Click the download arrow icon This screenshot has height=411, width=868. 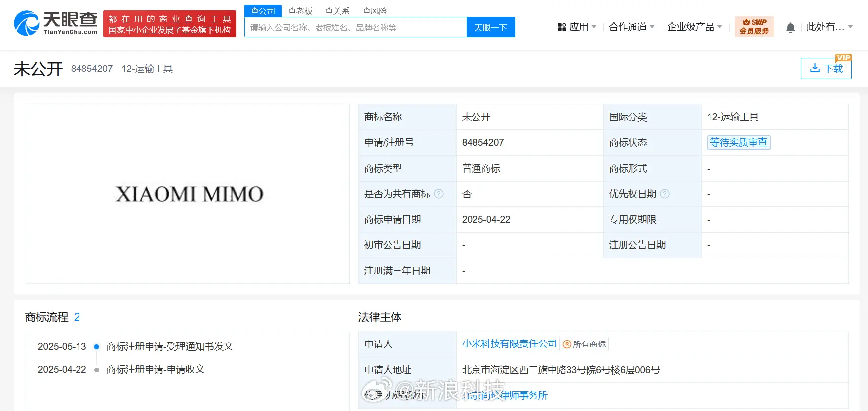815,68
